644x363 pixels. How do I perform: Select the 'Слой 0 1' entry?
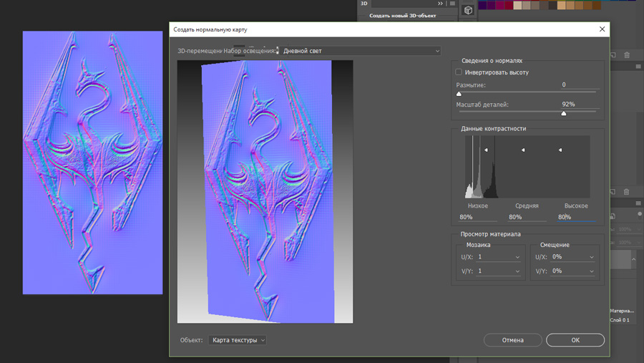point(620,320)
